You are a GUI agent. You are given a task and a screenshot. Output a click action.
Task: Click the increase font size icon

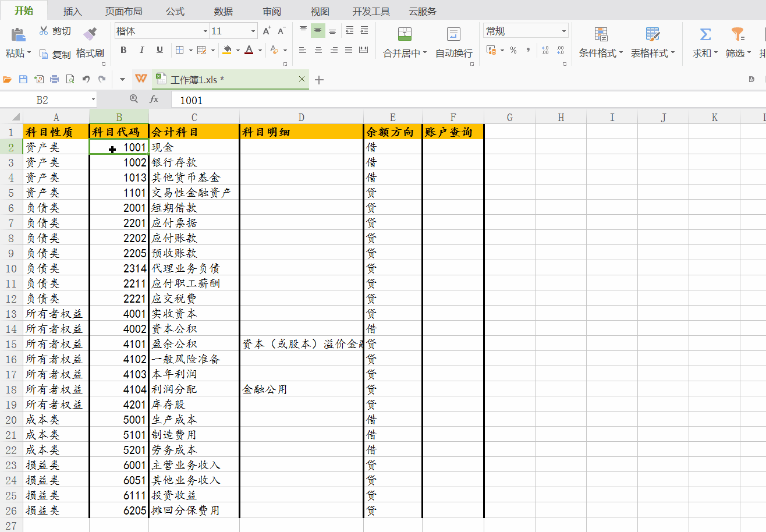point(267,31)
